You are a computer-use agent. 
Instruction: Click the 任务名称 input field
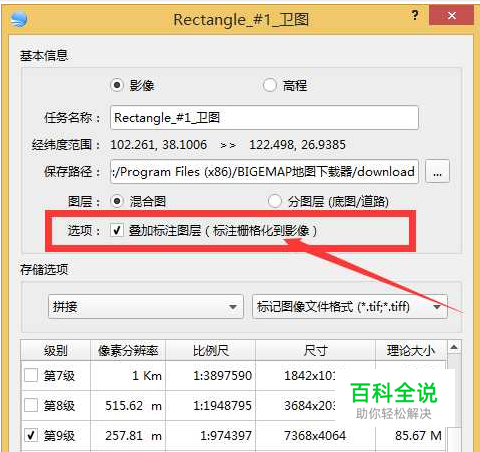[264, 118]
